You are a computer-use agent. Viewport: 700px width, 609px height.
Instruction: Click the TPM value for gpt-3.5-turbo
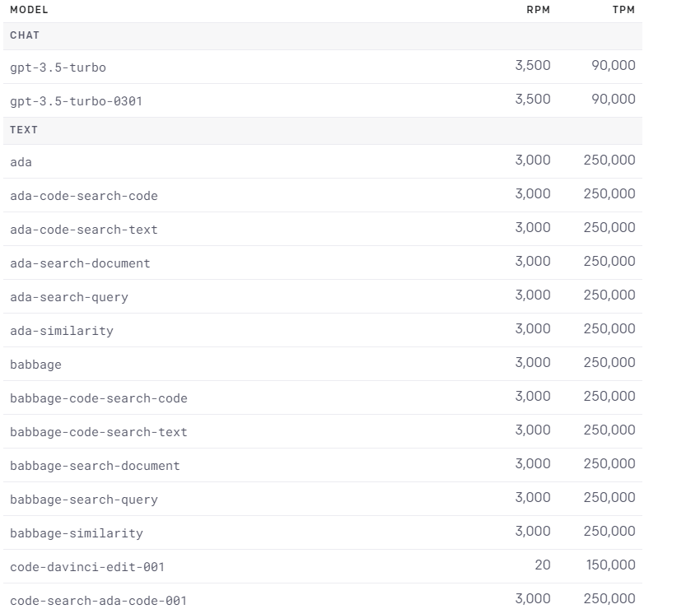pos(614,66)
